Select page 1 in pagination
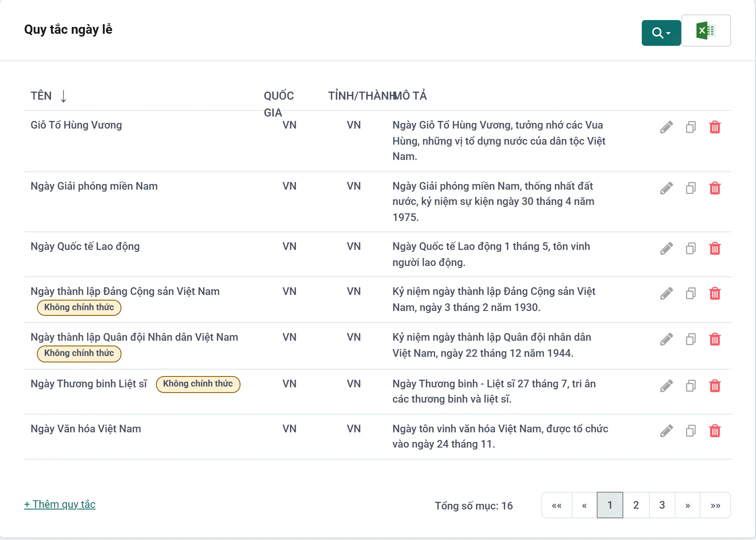Screen dimensions: 756x540 (x=610, y=505)
